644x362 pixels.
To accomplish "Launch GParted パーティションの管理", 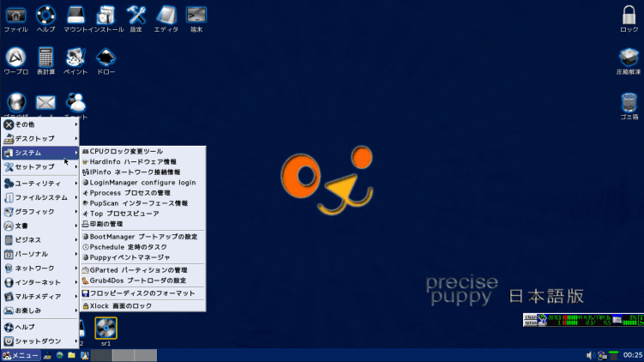I will pos(143,270).
